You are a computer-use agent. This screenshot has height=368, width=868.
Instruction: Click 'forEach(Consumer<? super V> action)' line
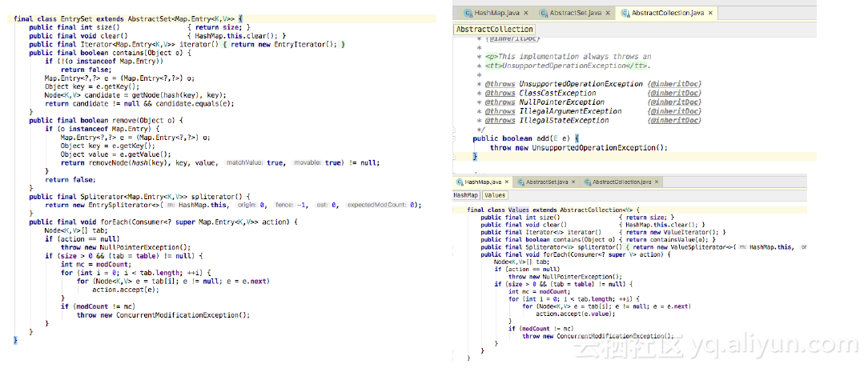click(x=576, y=254)
